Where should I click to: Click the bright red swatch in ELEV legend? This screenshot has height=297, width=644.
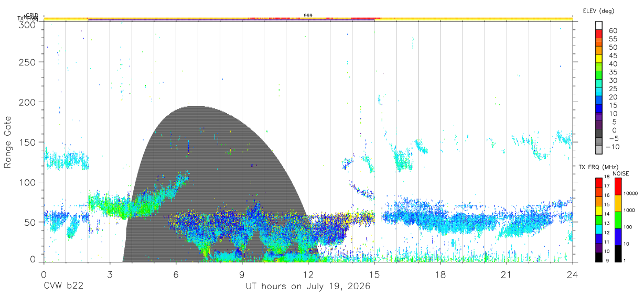pos(599,34)
